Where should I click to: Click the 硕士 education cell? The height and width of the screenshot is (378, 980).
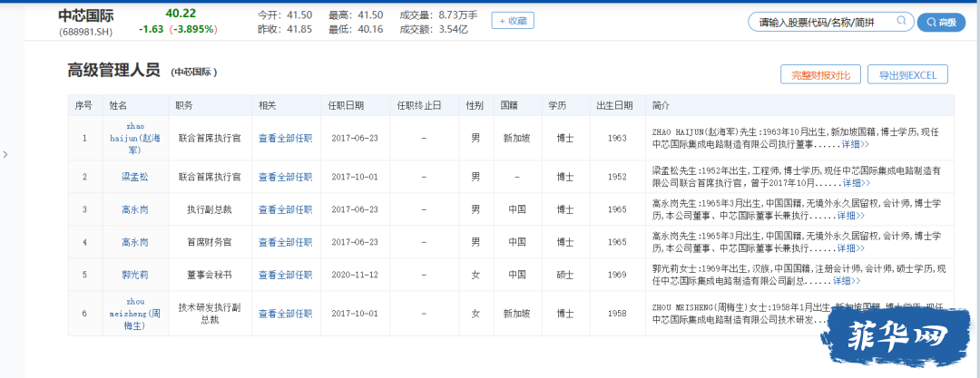pos(565,275)
